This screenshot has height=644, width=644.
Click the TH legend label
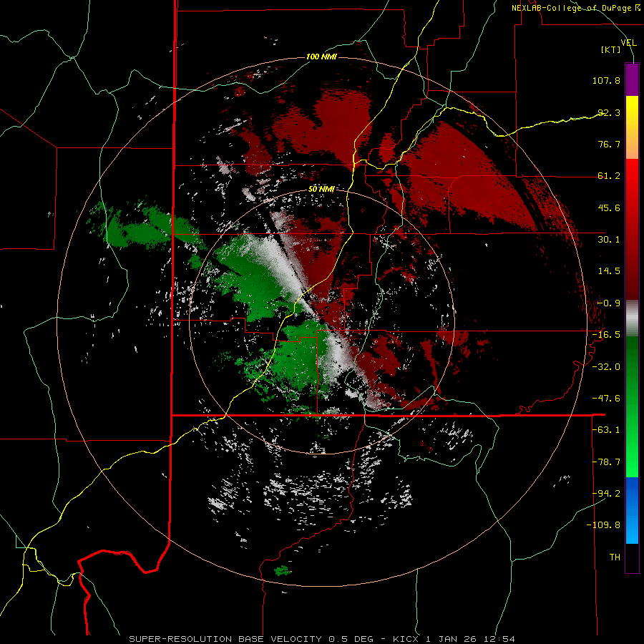point(615,557)
